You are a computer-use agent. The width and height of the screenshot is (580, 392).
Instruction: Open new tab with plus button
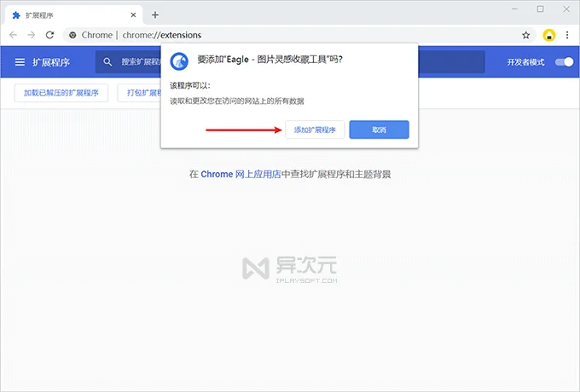tap(155, 14)
